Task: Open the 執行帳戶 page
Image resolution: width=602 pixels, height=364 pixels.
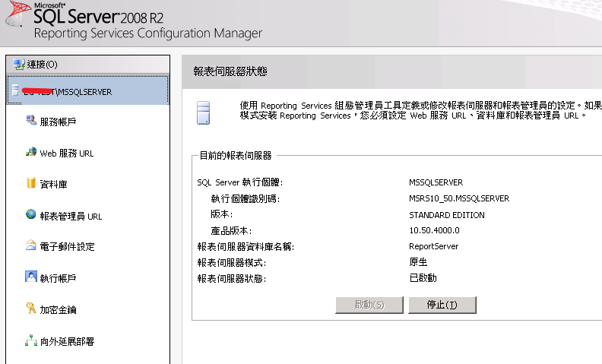Action: [x=58, y=278]
